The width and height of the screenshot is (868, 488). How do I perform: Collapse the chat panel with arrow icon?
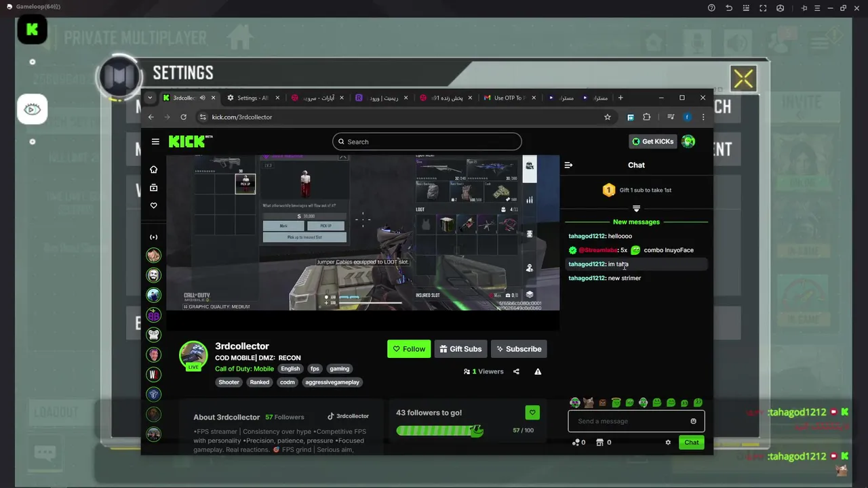point(568,165)
